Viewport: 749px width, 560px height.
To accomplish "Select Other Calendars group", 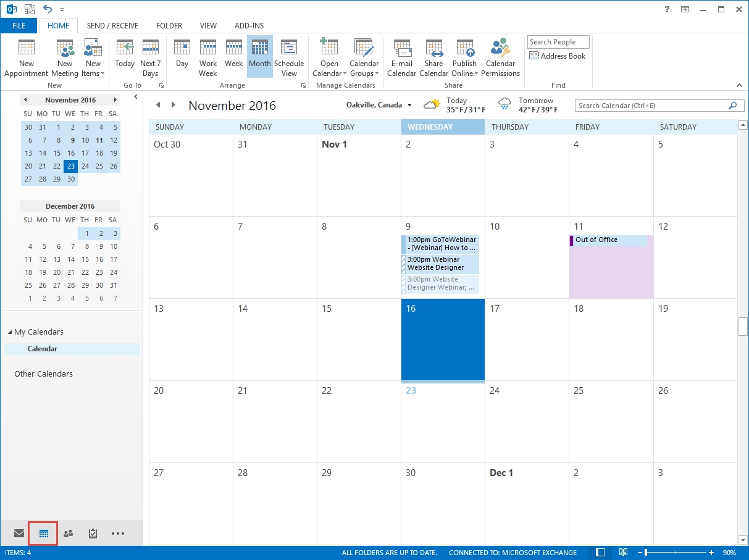I will pos(43,374).
